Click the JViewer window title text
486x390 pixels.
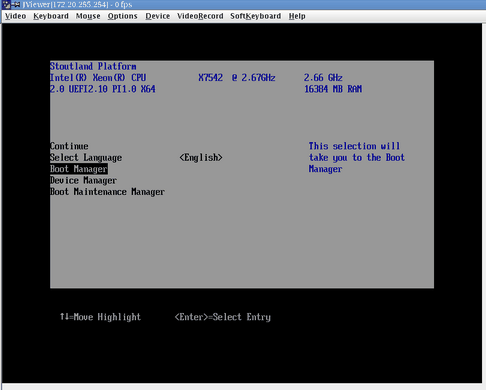tap(77, 4)
